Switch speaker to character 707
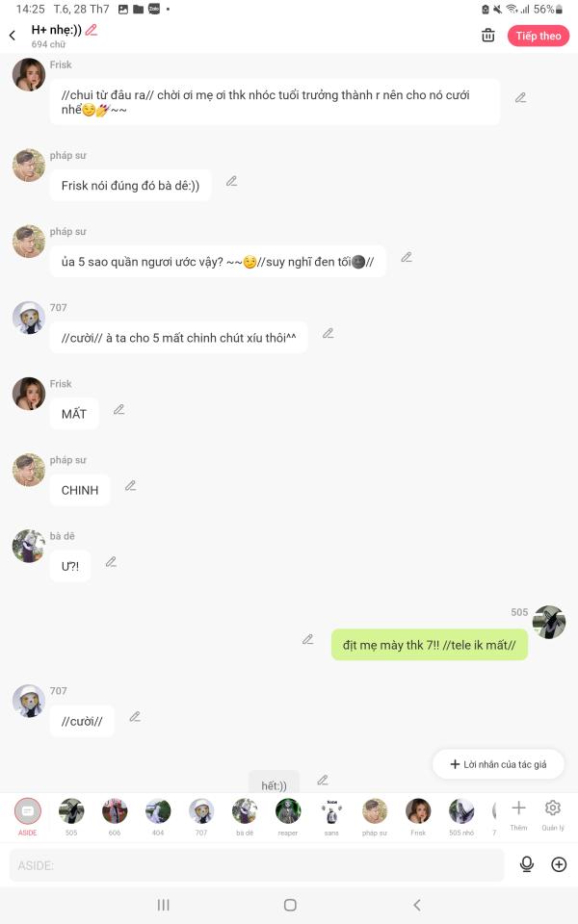The image size is (578, 924). pos(201,816)
